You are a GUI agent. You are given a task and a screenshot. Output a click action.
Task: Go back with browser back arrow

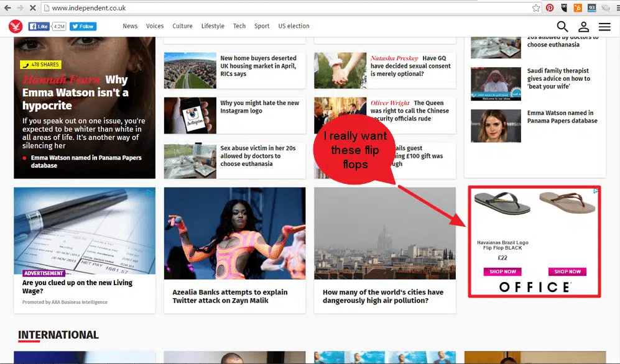7,8
